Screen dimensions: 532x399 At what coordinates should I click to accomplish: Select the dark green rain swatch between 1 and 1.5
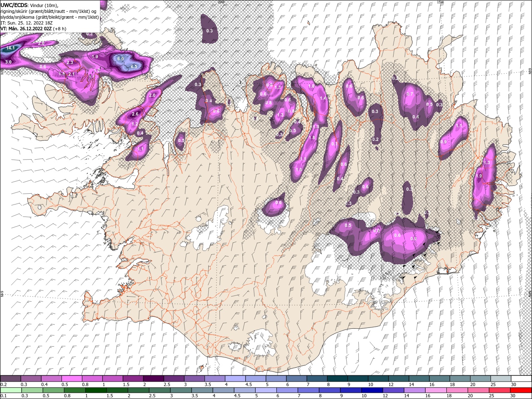pyautogui.click(x=96, y=390)
